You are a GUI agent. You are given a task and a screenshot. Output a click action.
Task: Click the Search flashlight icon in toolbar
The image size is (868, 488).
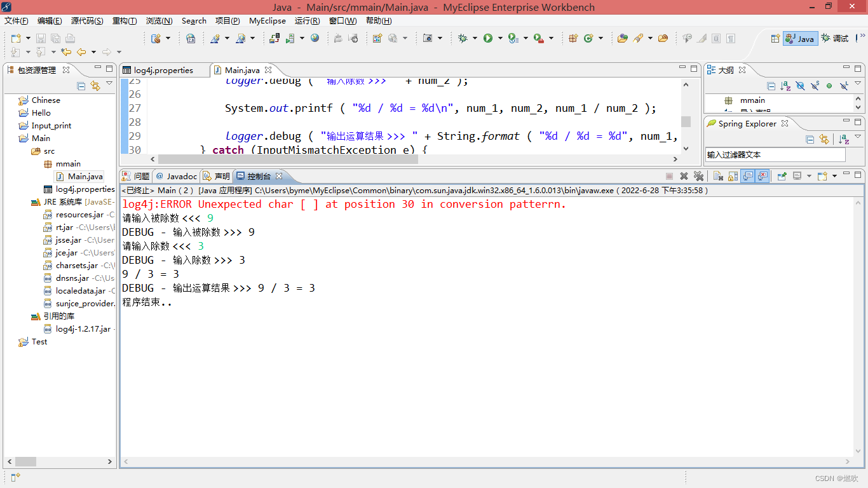click(638, 38)
